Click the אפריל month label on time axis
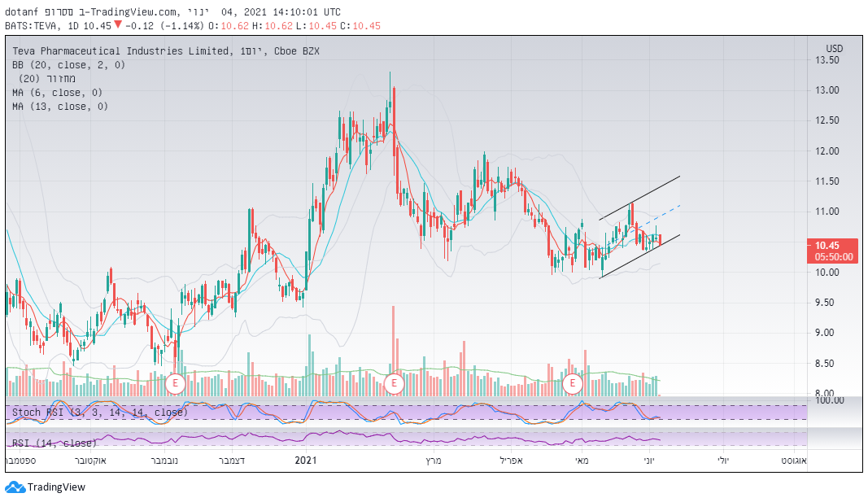 [x=511, y=460]
